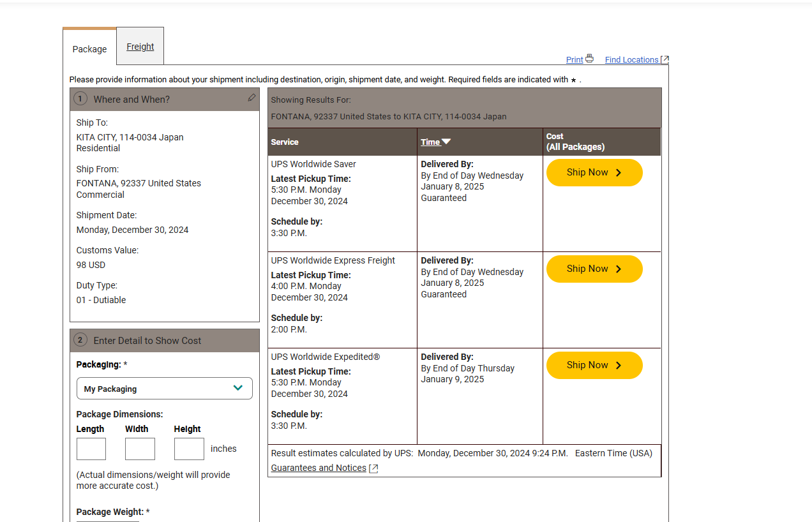Click the FONTANA, 92337 United States ship-from text
Screen dimensions: 812x522
coord(139,183)
